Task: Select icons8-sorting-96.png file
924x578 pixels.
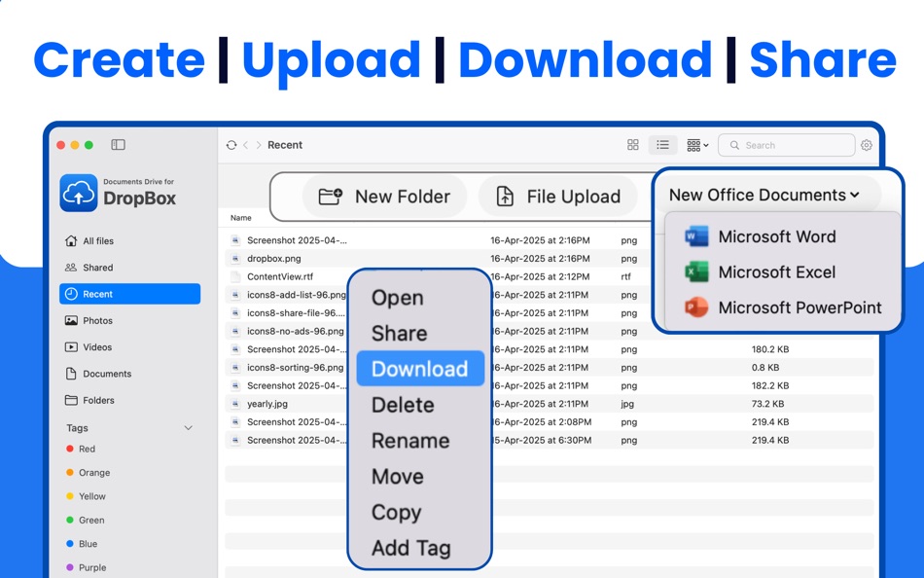Action: point(296,368)
